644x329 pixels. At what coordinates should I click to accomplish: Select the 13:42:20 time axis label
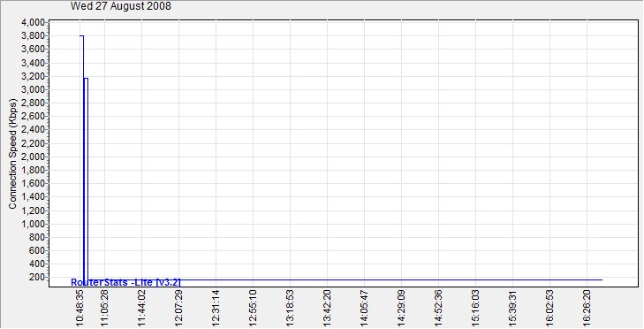pos(328,308)
